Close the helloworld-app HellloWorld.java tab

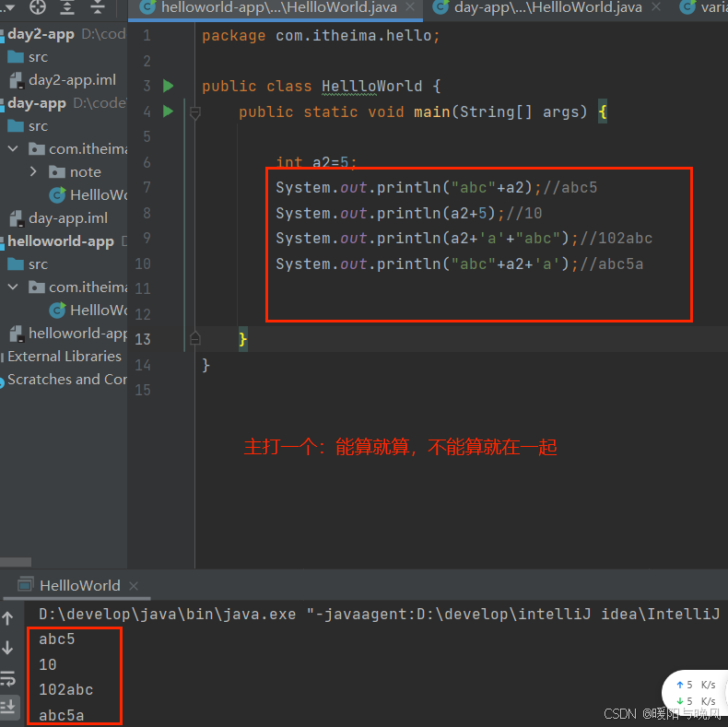(410, 7)
